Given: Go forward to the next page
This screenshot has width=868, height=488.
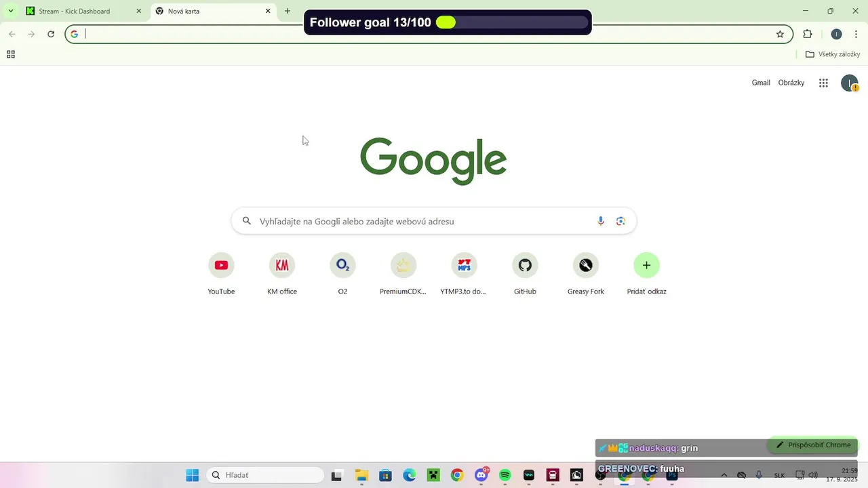Looking at the screenshot, I should pyautogui.click(x=31, y=34).
